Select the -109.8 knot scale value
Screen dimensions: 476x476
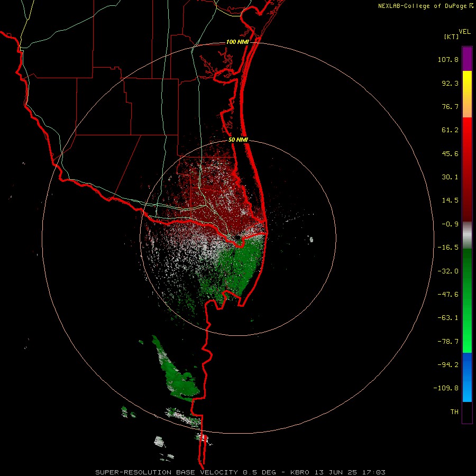click(446, 388)
